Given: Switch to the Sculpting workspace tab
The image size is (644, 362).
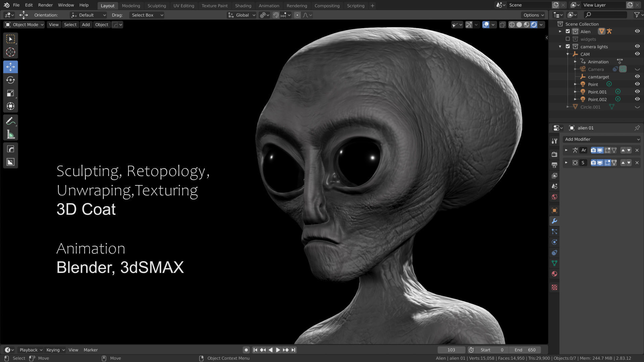Looking at the screenshot, I should coord(157,6).
